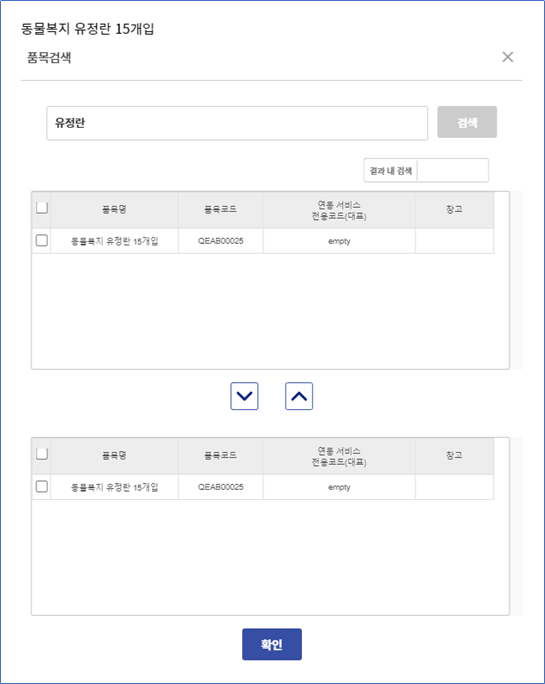Check select-all box in upper table header

[x=42, y=208]
